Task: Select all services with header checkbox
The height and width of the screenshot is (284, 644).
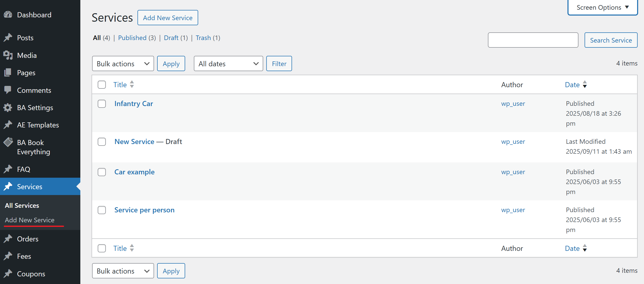Action: (102, 85)
